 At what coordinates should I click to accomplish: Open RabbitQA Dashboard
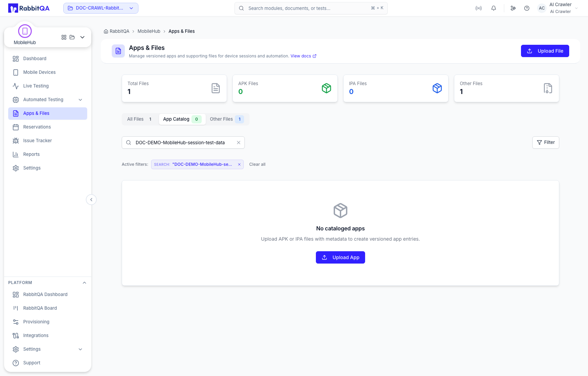[48, 294]
